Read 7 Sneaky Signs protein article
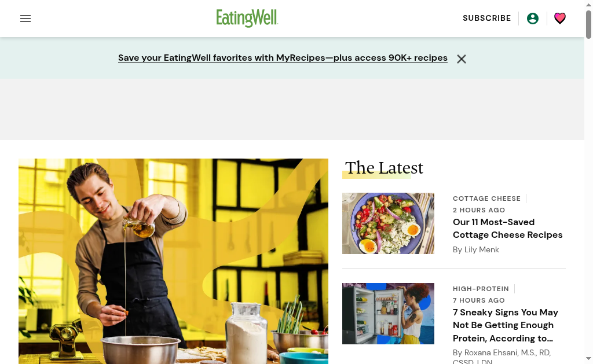593x364 pixels. click(505, 325)
